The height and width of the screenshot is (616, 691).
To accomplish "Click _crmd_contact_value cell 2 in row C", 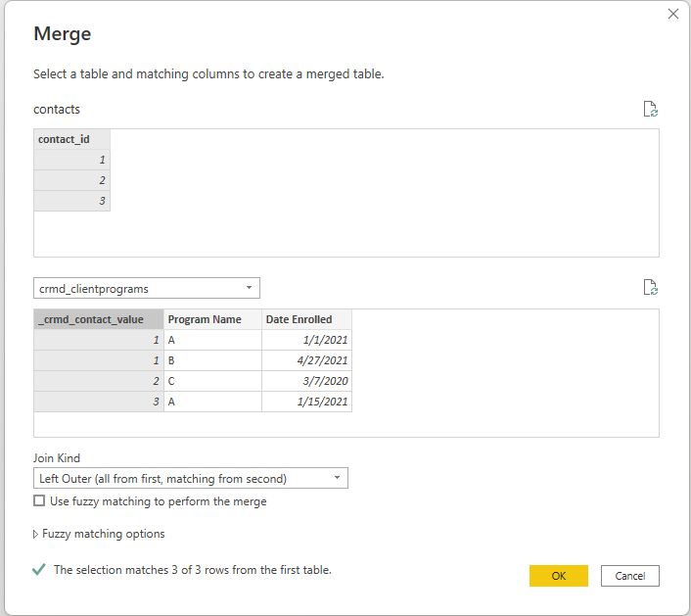I will point(98,381).
